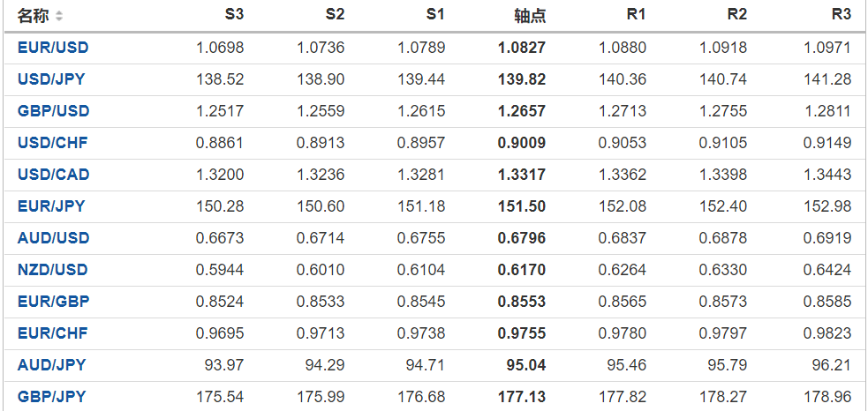This screenshot has width=868, height=411.
Task: Open the AUD/USD currency link
Action: (53, 238)
